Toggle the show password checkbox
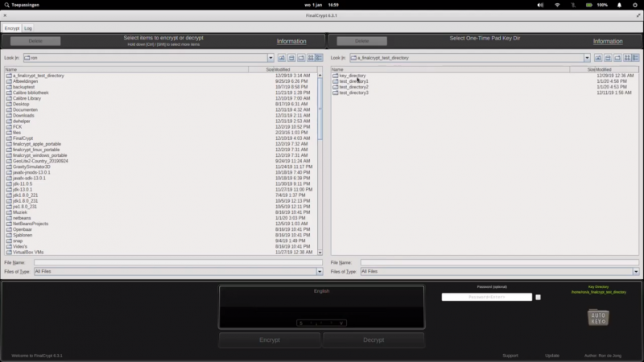The image size is (644, 362). click(x=538, y=297)
